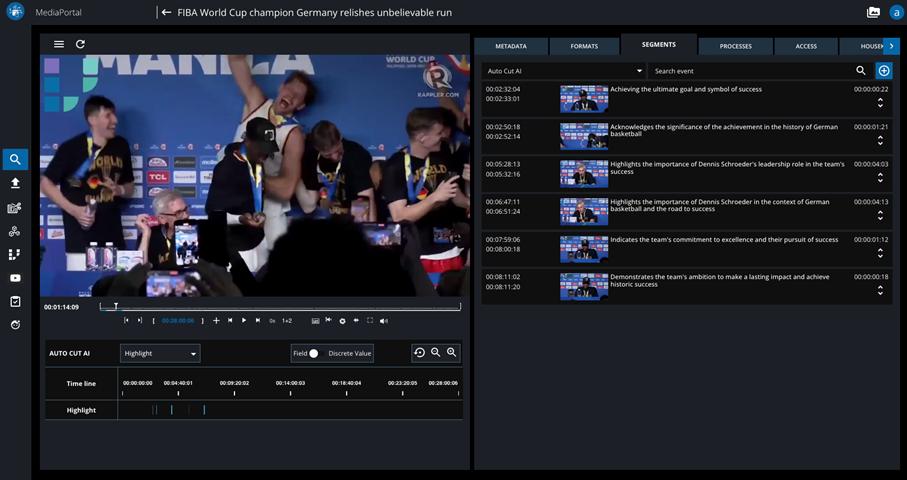Zoom out the Auto Cut timeline

(436, 352)
